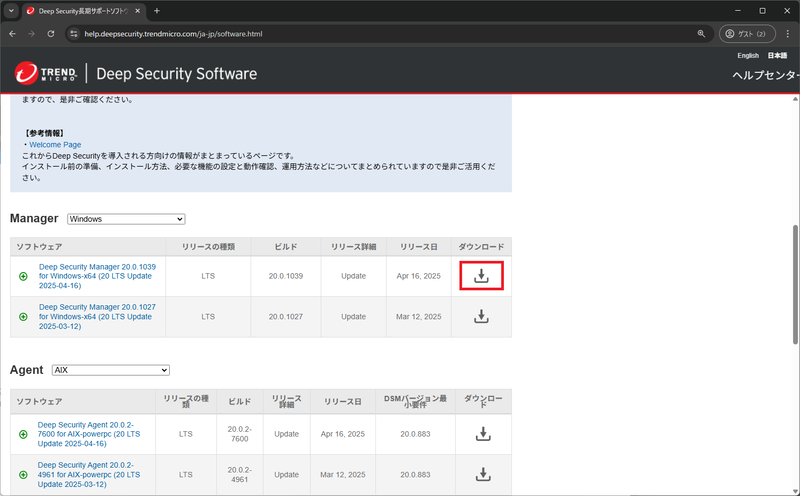Image resolution: width=800 pixels, height=496 pixels.
Task: Click the Manager リリースの種類 column header
Action: click(x=208, y=247)
